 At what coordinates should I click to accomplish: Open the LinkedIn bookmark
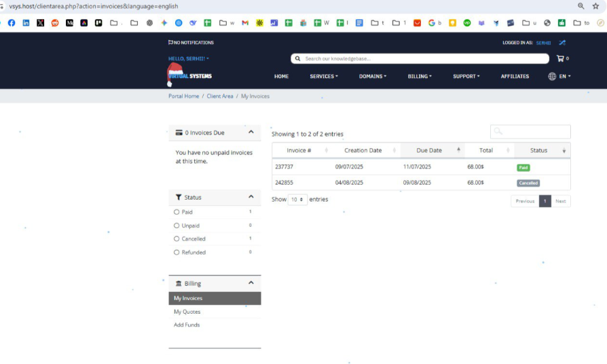26,23
